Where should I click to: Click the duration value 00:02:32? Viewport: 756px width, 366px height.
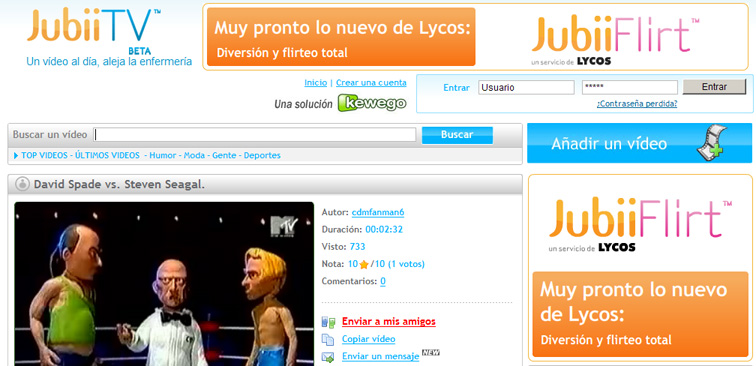384,230
